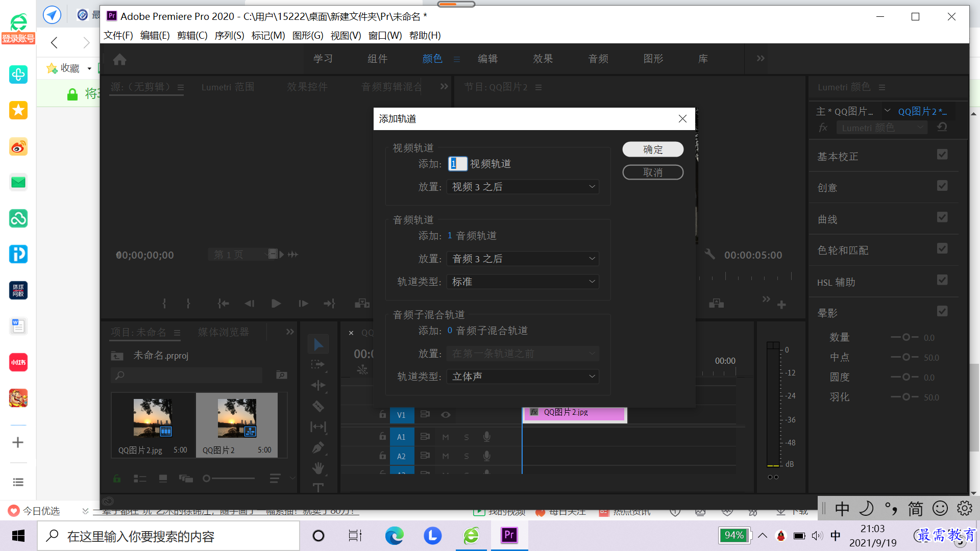
Task: Open the 文件(F) menu
Action: pyautogui.click(x=118, y=35)
